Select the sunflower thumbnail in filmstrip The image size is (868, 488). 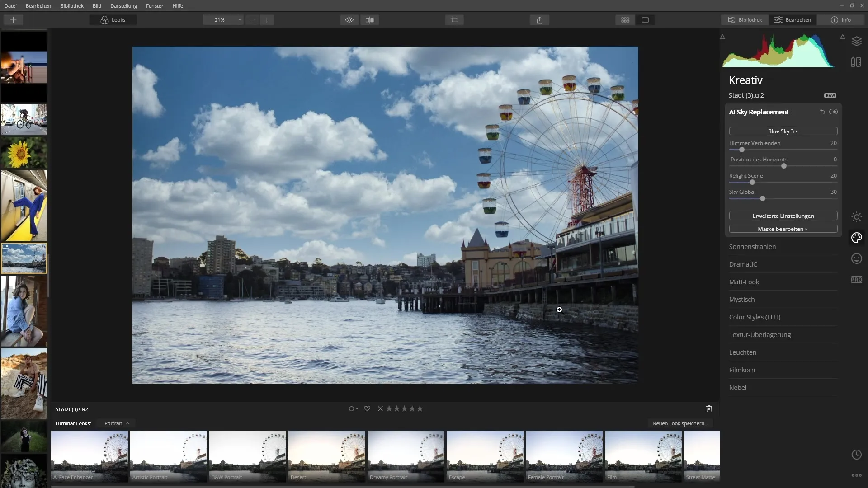[24, 153]
